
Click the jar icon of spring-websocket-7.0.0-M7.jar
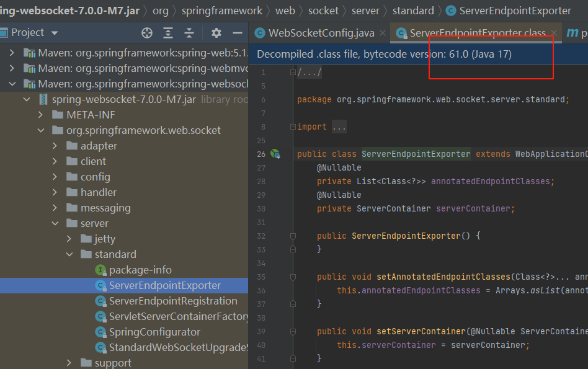click(43, 99)
